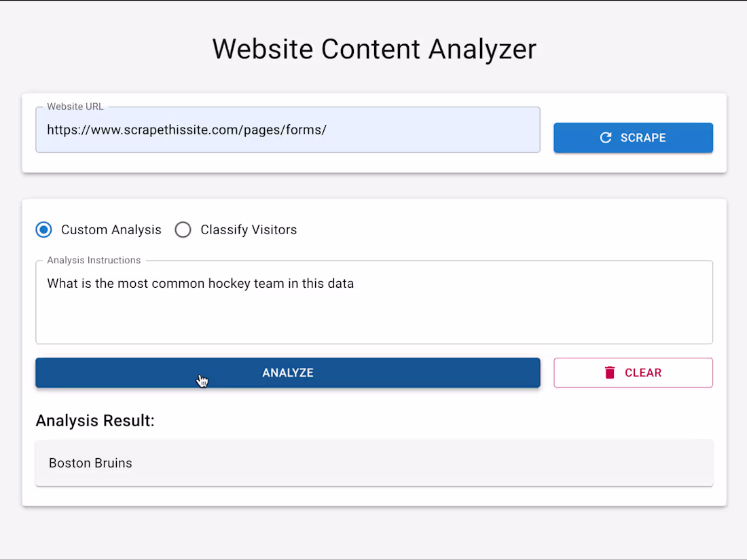The image size is (747, 560).
Task: Select the Classify Visitors radio button
Action: (183, 229)
